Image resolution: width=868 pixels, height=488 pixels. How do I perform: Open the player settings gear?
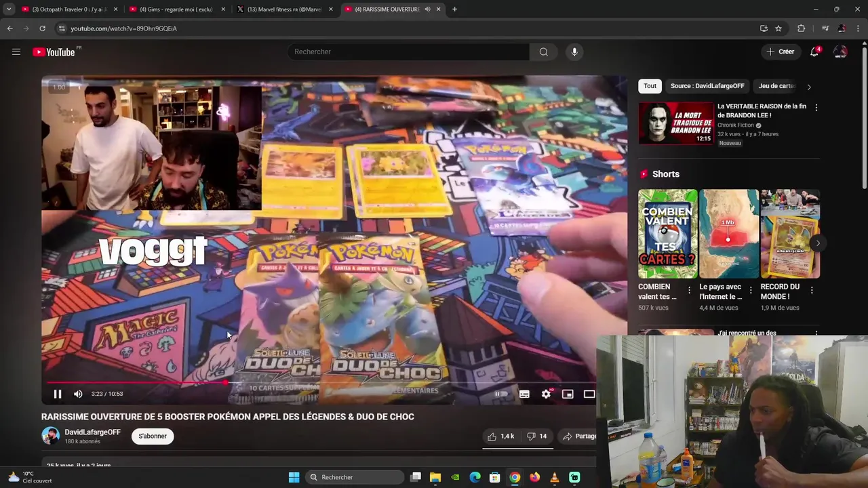coord(546,394)
